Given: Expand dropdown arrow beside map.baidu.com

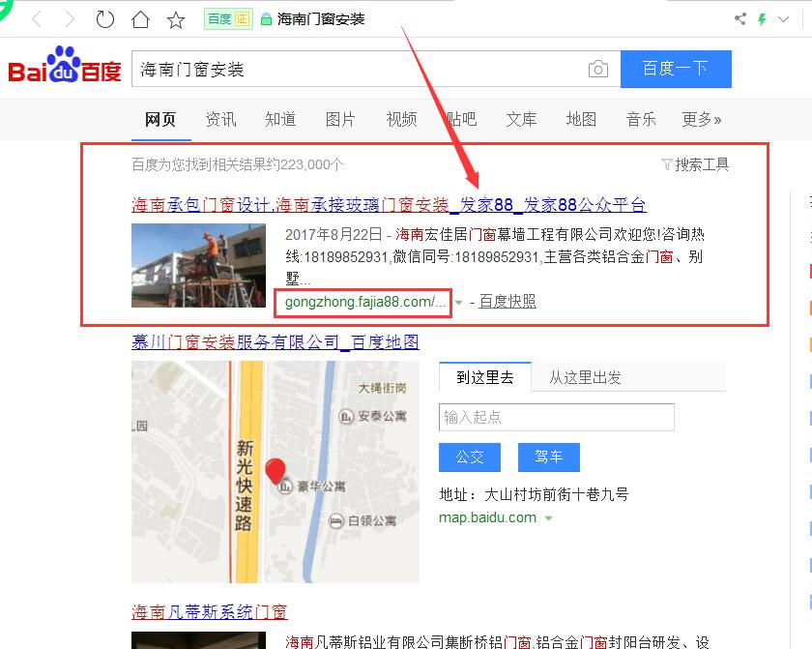Looking at the screenshot, I should 549,518.
